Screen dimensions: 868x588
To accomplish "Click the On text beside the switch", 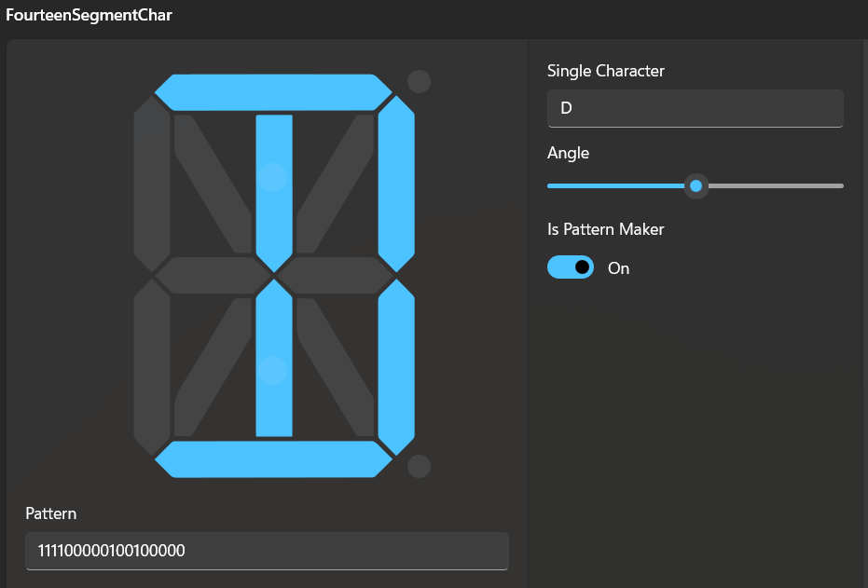I will pos(618,268).
